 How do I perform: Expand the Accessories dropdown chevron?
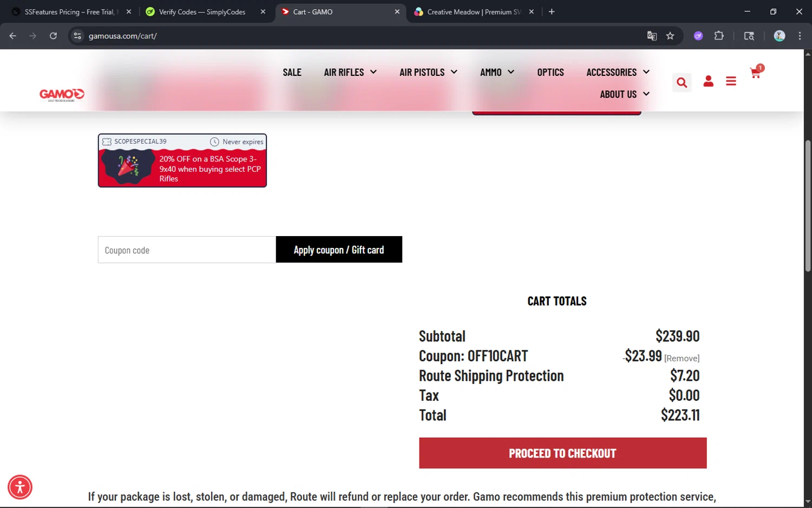point(646,71)
